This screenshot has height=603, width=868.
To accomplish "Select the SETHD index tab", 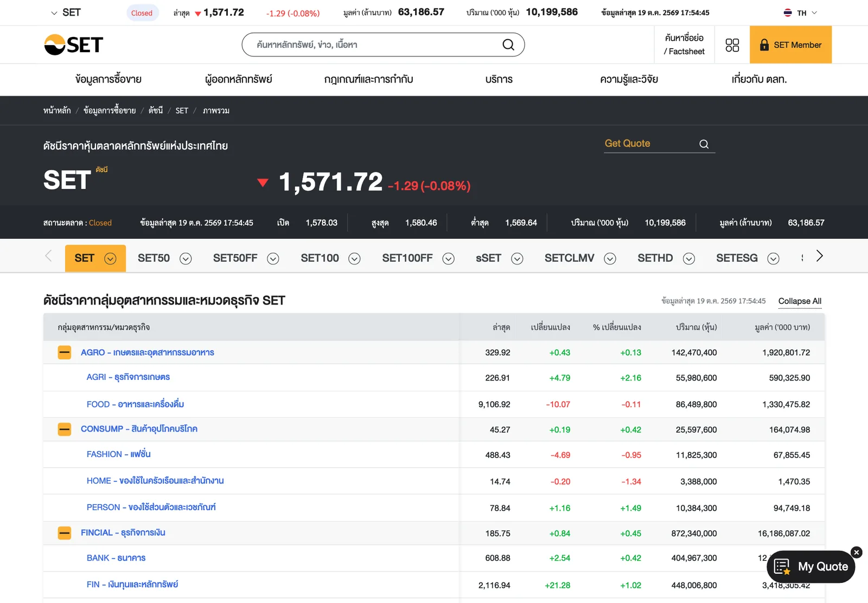I will 655,258.
